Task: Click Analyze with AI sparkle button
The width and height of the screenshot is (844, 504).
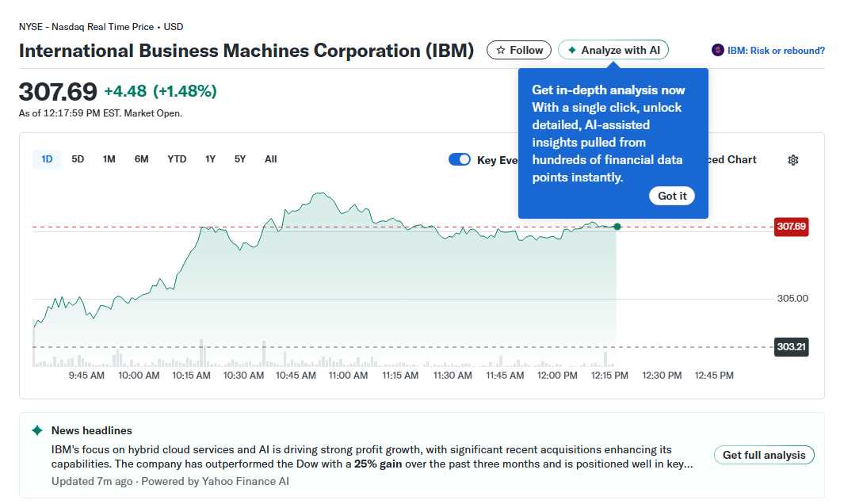Action: [x=613, y=50]
